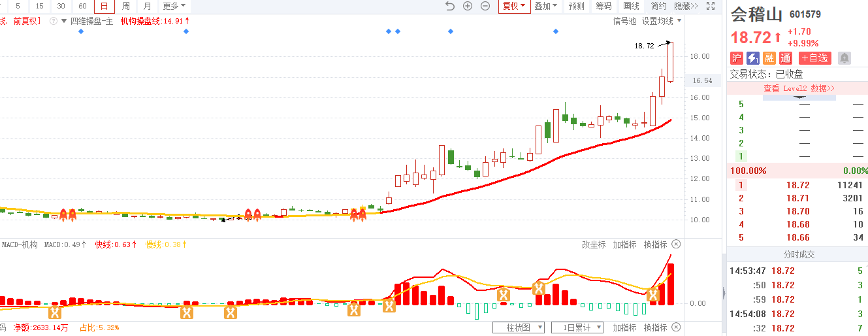
Task: Click the MACD-机构 indicator title
Action: (20, 244)
